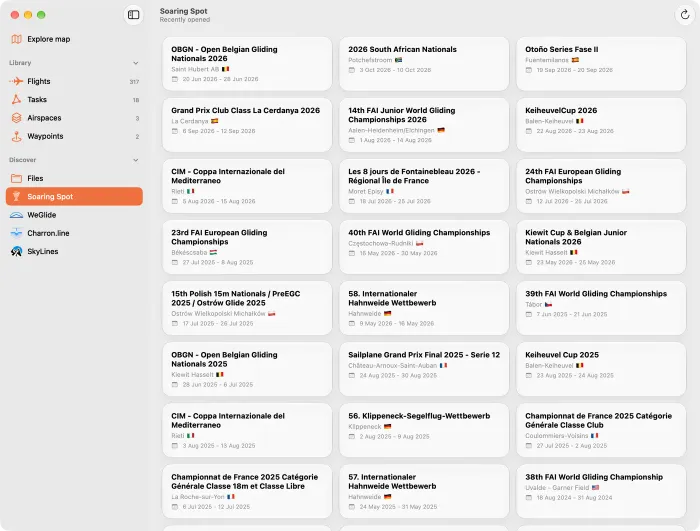
Task: Click Belgian flag on Keiheuvel Cup 2025
Action: 579,365
